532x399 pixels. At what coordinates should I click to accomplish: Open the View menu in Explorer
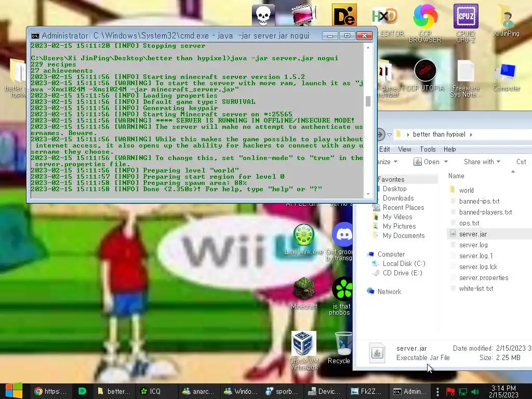tap(404, 149)
